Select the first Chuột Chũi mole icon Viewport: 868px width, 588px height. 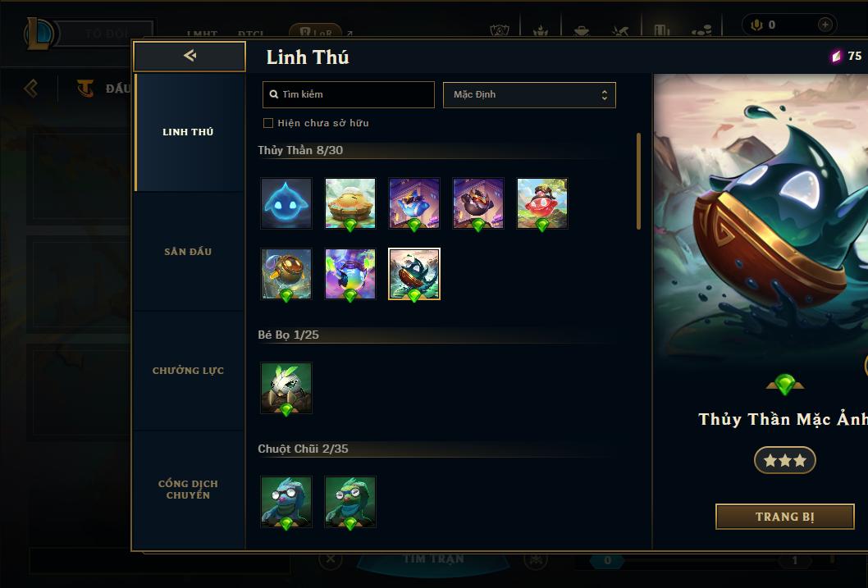pos(286,502)
